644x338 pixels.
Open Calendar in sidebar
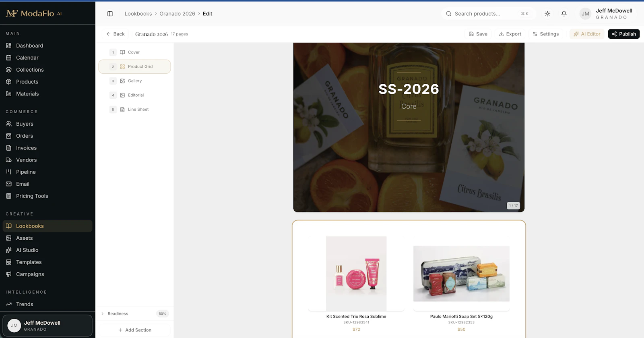point(47,58)
